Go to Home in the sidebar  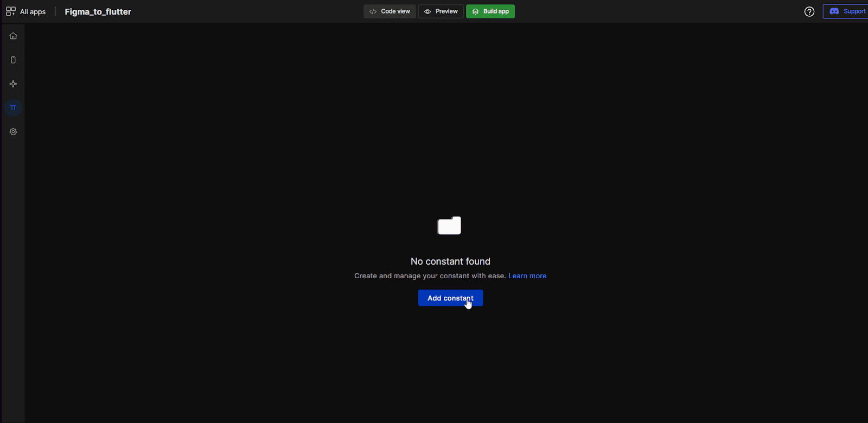tap(13, 36)
